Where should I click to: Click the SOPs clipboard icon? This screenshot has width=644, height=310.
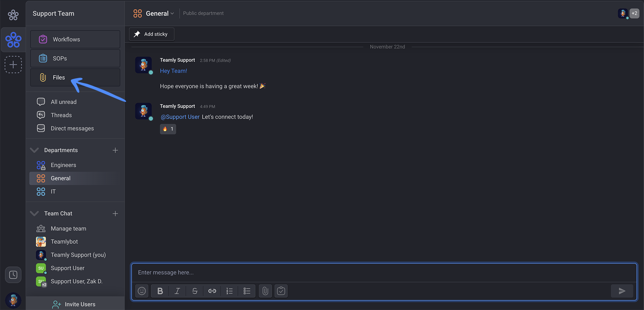[x=43, y=58]
